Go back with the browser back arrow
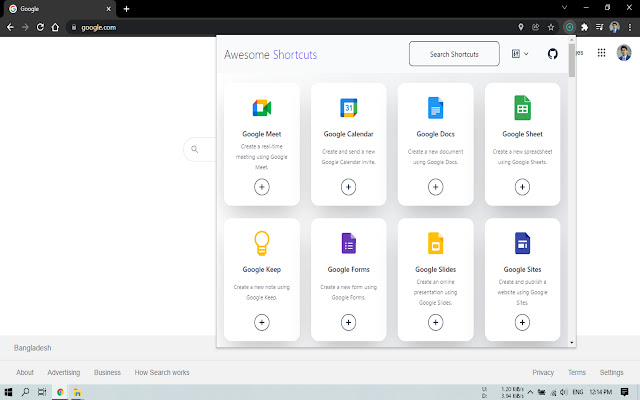 click(x=10, y=27)
